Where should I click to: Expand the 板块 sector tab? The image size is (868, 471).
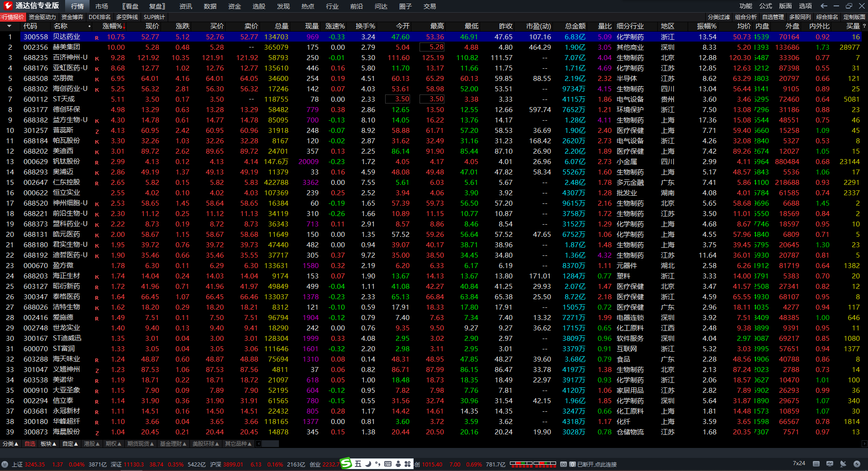click(x=48, y=444)
